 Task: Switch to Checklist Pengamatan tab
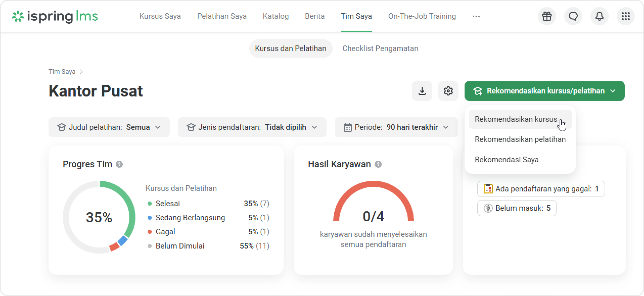coord(380,48)
